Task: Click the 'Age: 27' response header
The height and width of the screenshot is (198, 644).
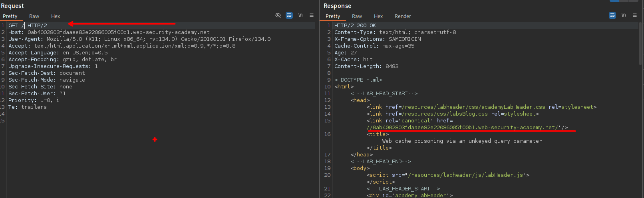Action: 346,52
